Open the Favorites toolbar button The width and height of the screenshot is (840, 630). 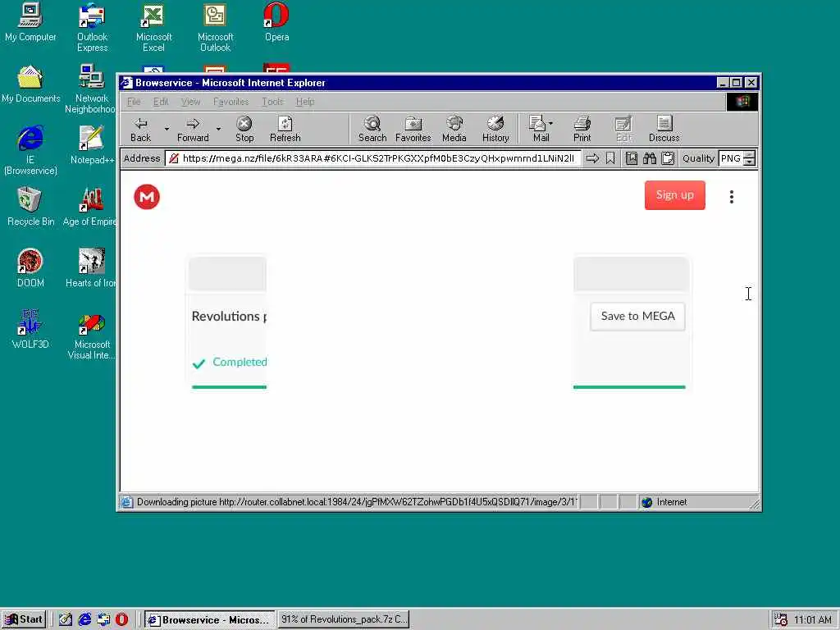point(413,130)
